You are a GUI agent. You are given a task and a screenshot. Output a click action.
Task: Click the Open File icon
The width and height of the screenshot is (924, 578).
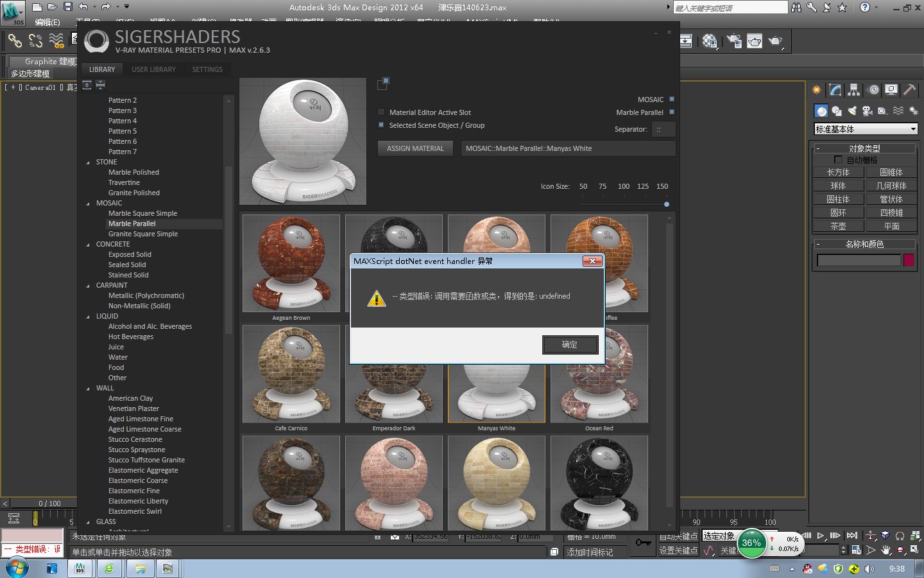tap(53, 7)
